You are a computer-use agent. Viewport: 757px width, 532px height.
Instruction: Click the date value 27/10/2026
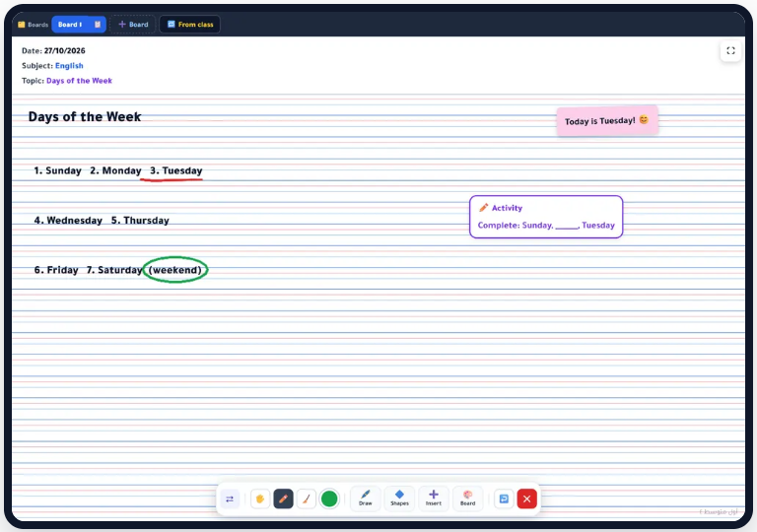click(65, 50)
